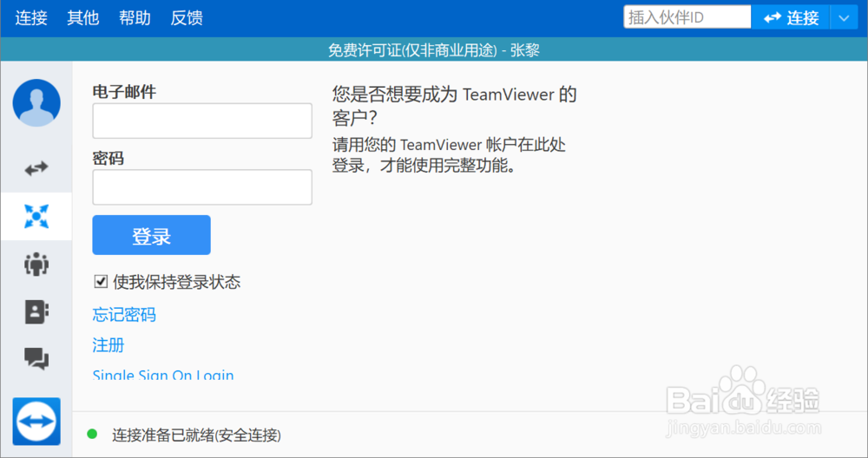Open the contacts address book icon
The image size is (868, 458).
point(36,312)
